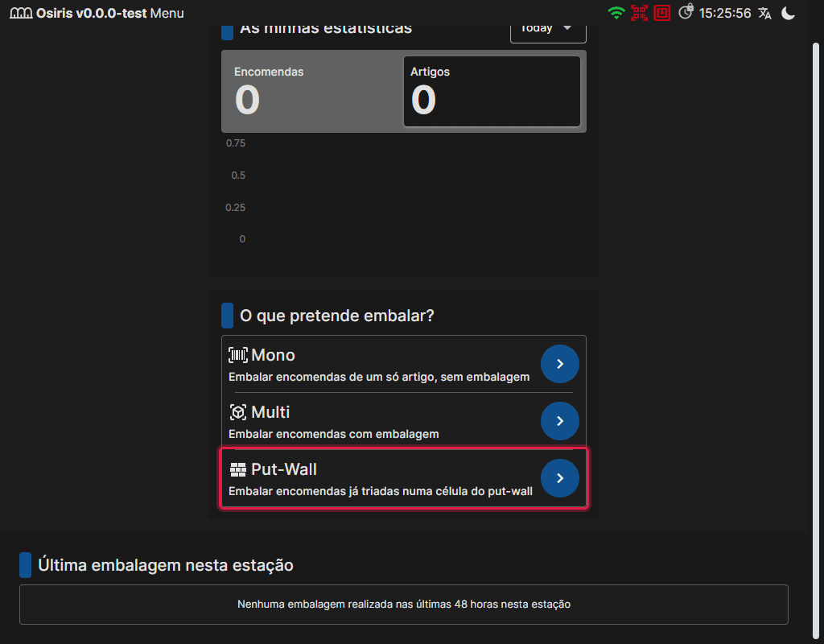Click the 'O que pretende embalar?' heading
The width and height of the screenshot is (824, 644).
point(337,316)
